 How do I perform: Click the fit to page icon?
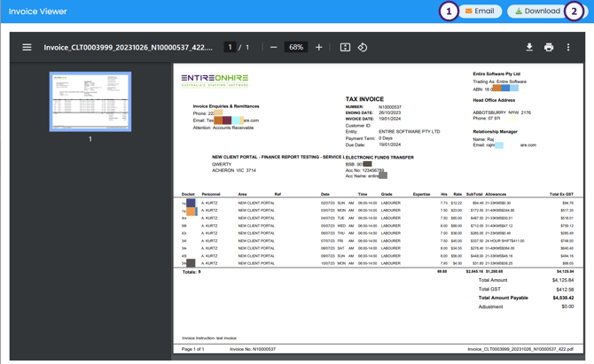pyautogui.click(x=345, y=47)
